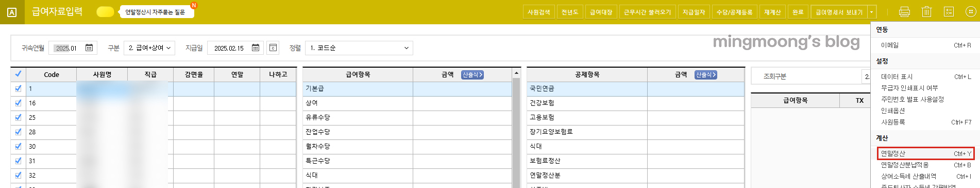Select the 기본급 row in 급여항목
The image size is (980, 188).
(x=407, y=89)
